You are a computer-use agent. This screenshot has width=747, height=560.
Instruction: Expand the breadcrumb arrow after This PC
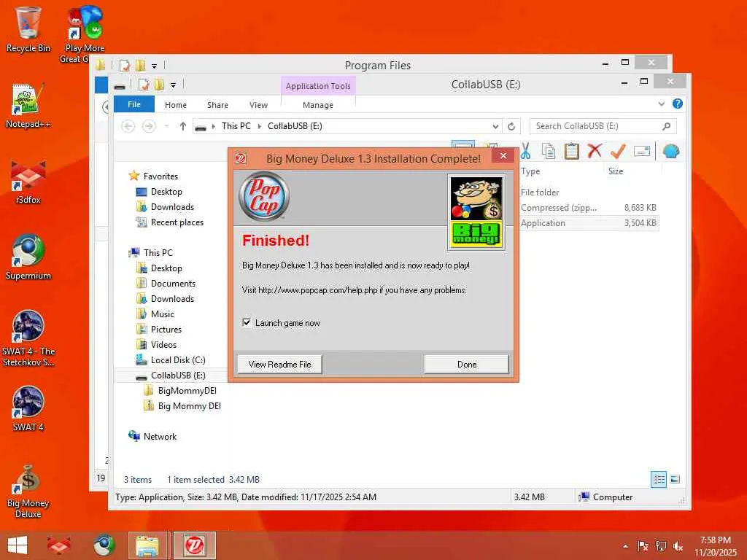[x=260, y=126]
